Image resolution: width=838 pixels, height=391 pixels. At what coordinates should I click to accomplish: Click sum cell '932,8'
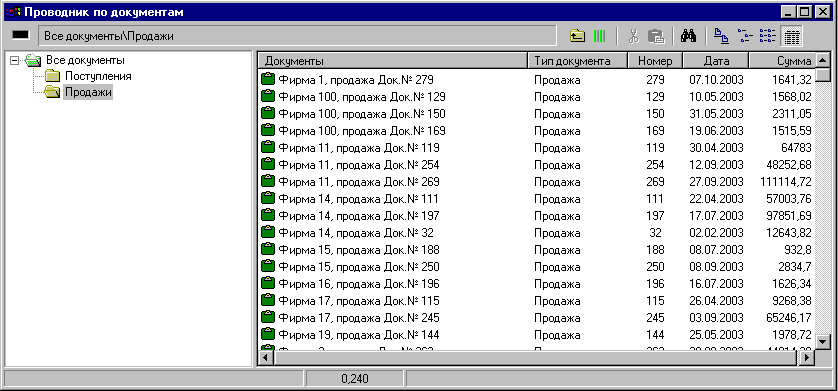click(798, 250)
